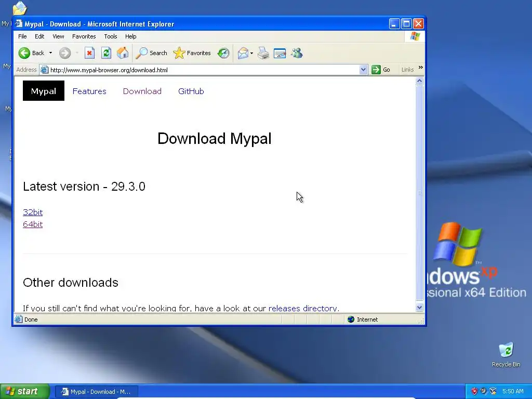Click the page icon in address bar
The height and width of the screenshot is (399, 532).
pyautogui.click(x=44, y=70)
